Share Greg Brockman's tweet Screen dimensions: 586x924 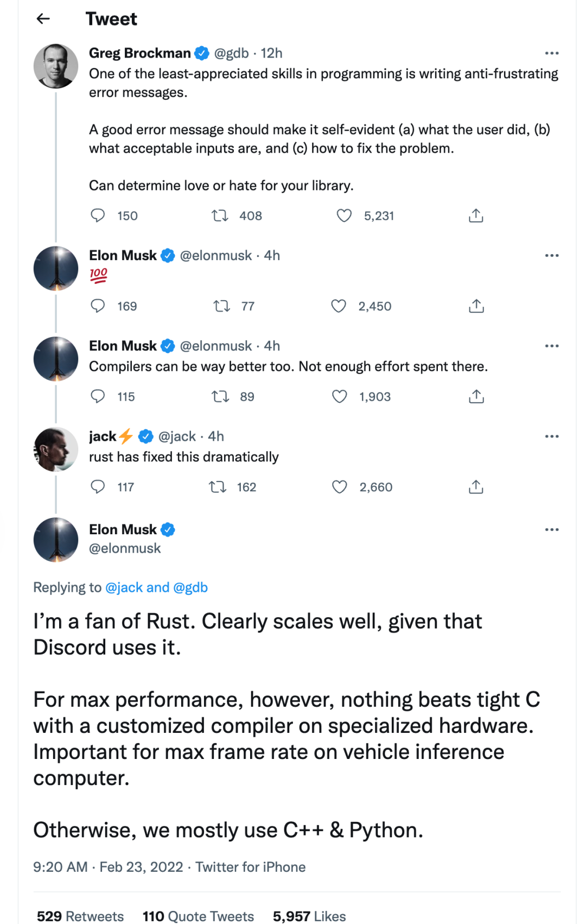(476, 216)
